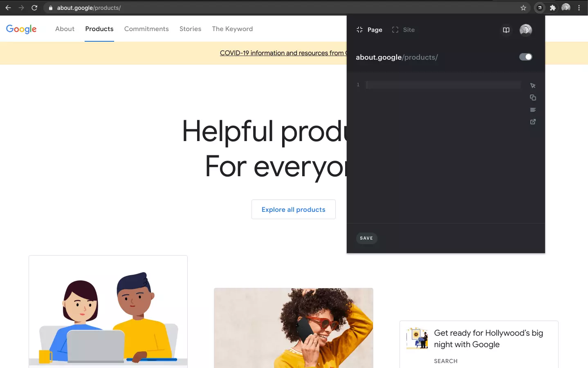The height and width of the screenshot is (368, 588).
Task: Open the documentation book icon
Action: [x=506, y=30]
